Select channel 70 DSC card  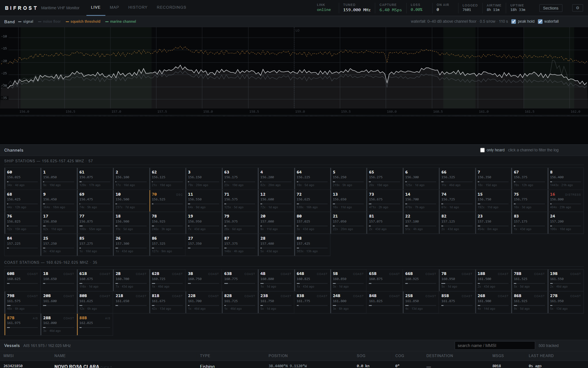point(167,201)
